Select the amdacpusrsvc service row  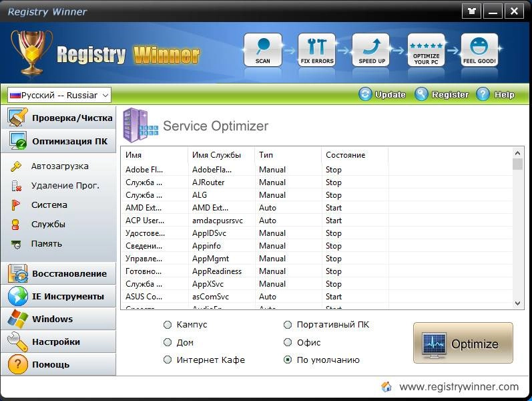pyautogui.click(x=317, y=221)
